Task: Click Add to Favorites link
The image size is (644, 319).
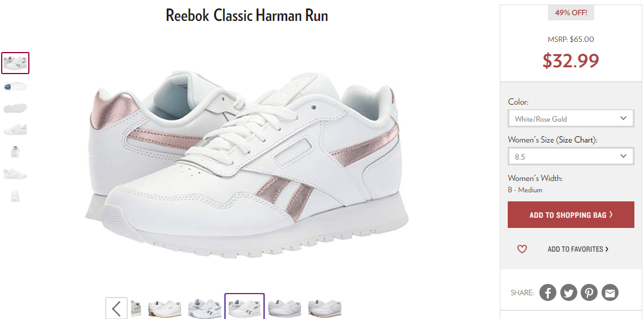Action: click(x=578, y=249)
